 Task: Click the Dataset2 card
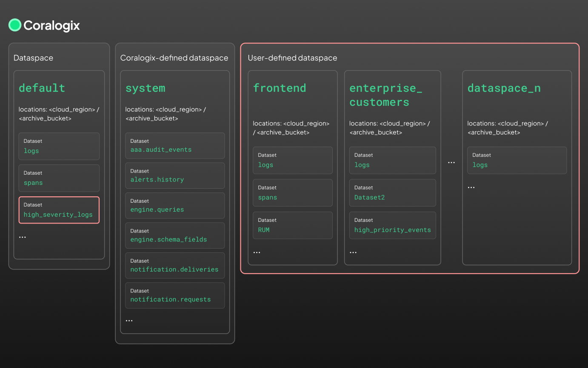coord(392,193)
